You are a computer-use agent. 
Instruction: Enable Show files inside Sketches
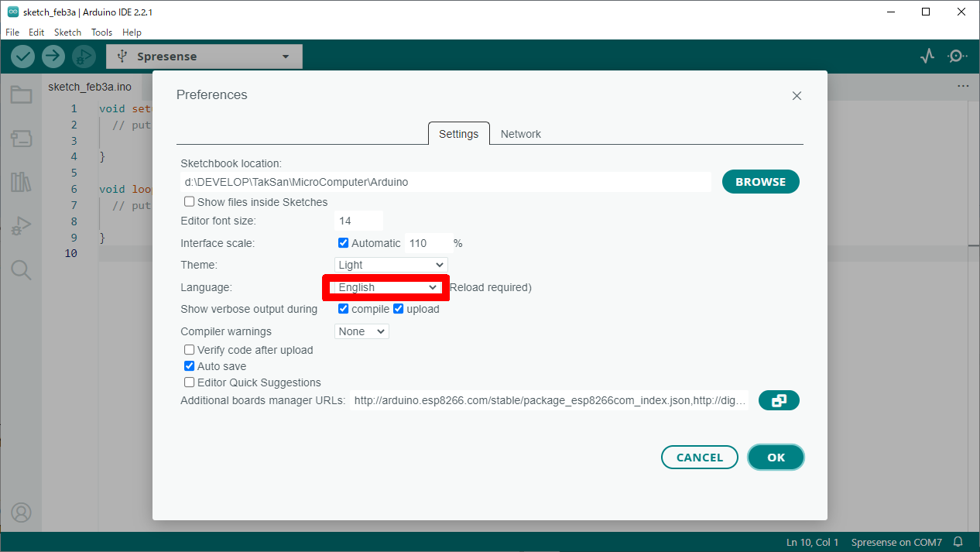[190, 202]
